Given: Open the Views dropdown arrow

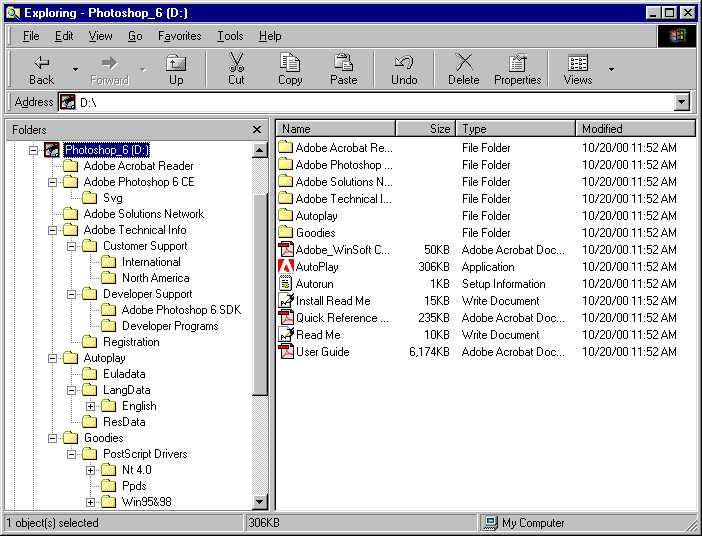Looking at the screenshot, I should pos(611,69).
